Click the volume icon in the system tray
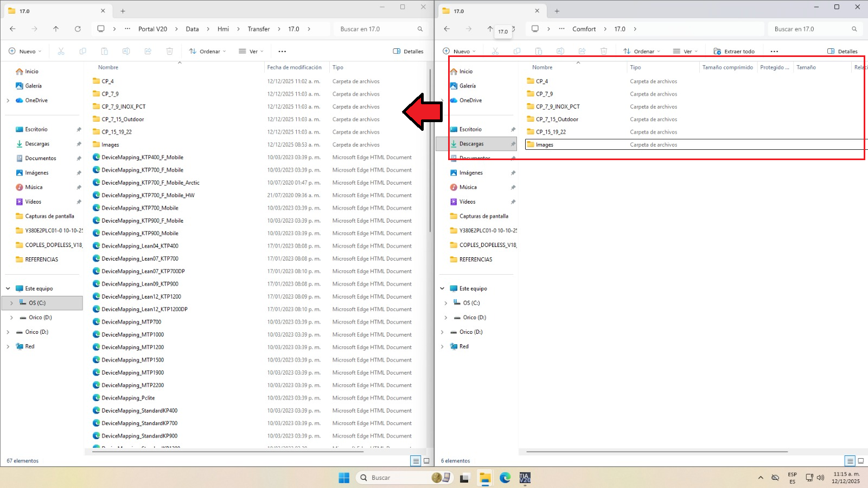The width and height of the screenshot is (868, 488). (x=820, y=478)
